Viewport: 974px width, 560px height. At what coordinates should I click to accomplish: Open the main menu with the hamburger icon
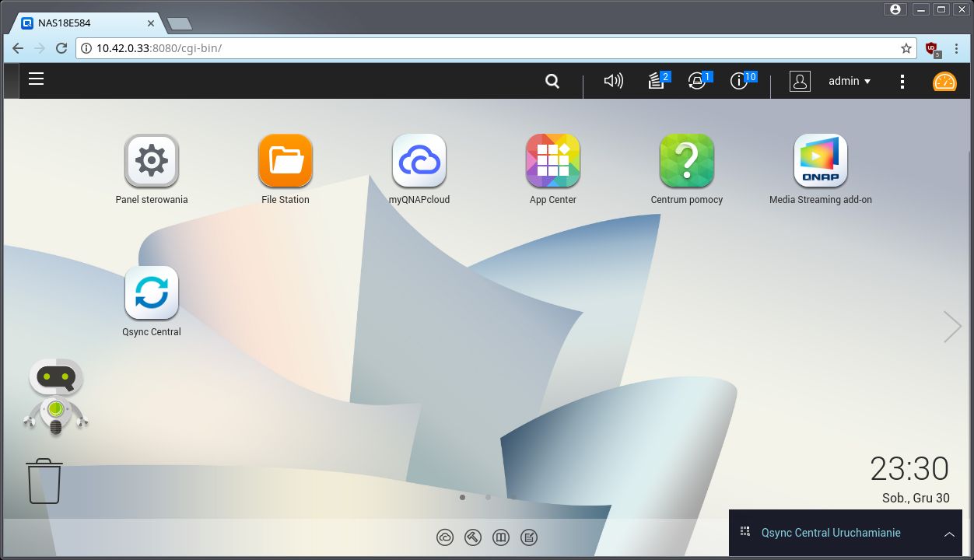click(36, 79)
